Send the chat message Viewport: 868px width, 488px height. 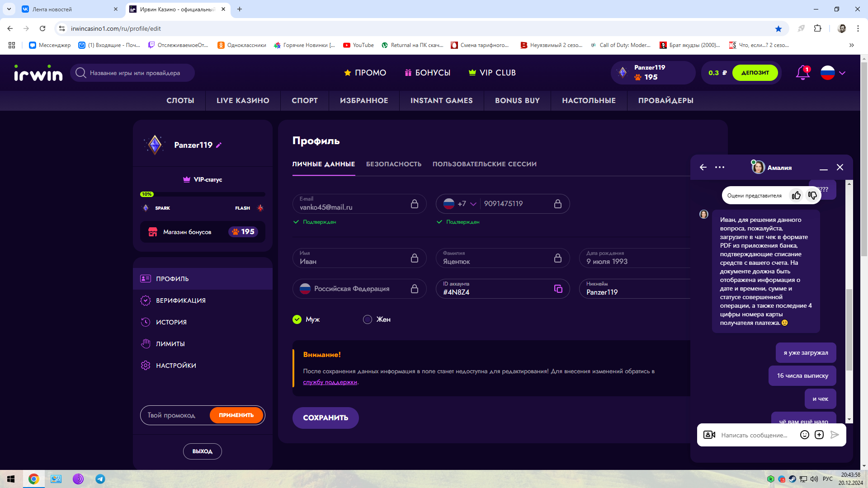click(x=835, y=435)
